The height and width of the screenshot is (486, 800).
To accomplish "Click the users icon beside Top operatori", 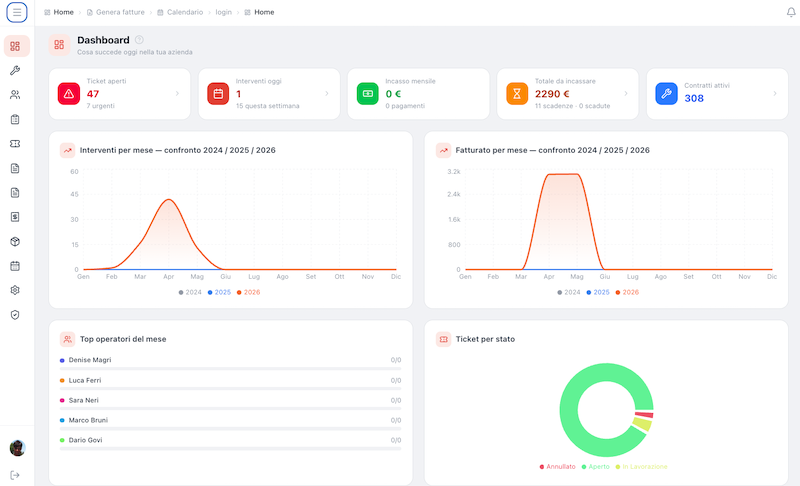I will pyautogui.click(x=67, y=339).
